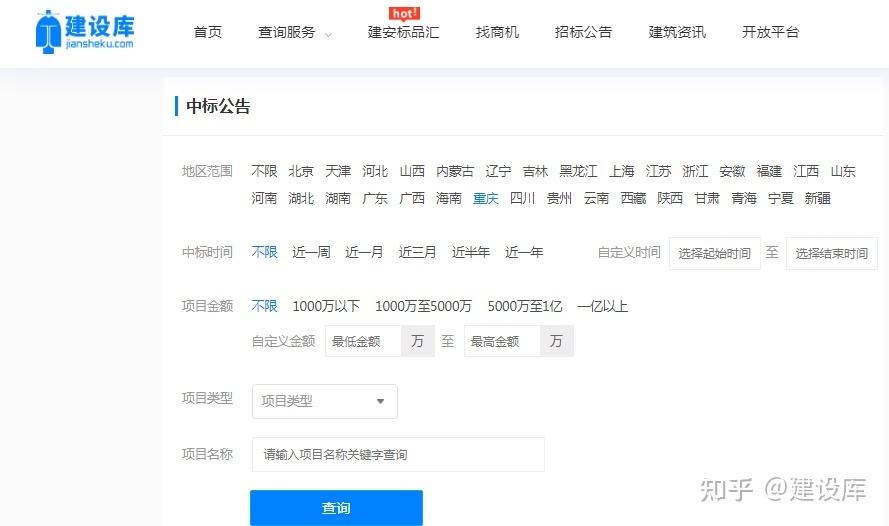Filter region by 广东
The image size is (889, 526).
point(375,198)
